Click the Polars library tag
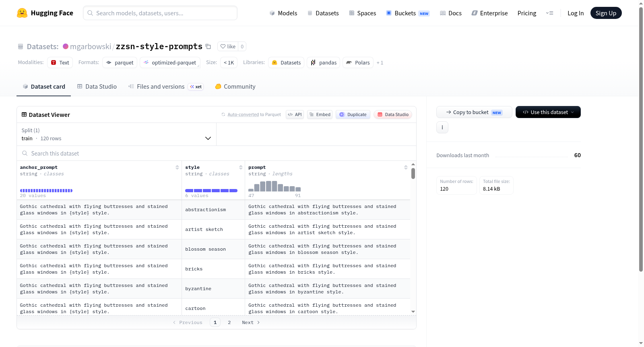 [x=358, y=62]
